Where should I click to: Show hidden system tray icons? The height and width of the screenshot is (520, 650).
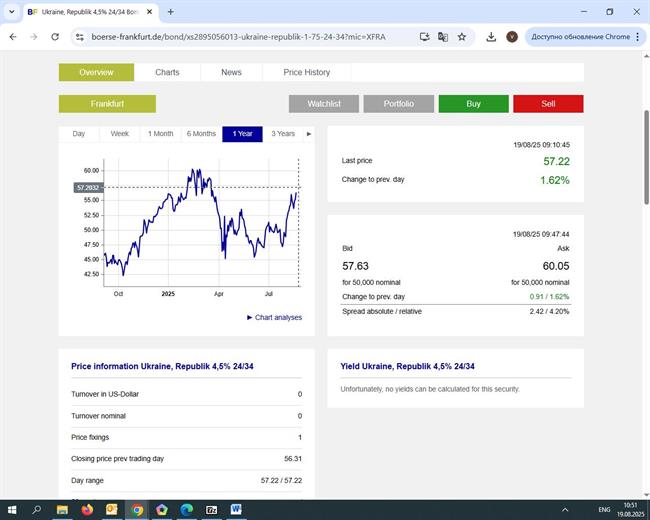(x=565, y=510)
